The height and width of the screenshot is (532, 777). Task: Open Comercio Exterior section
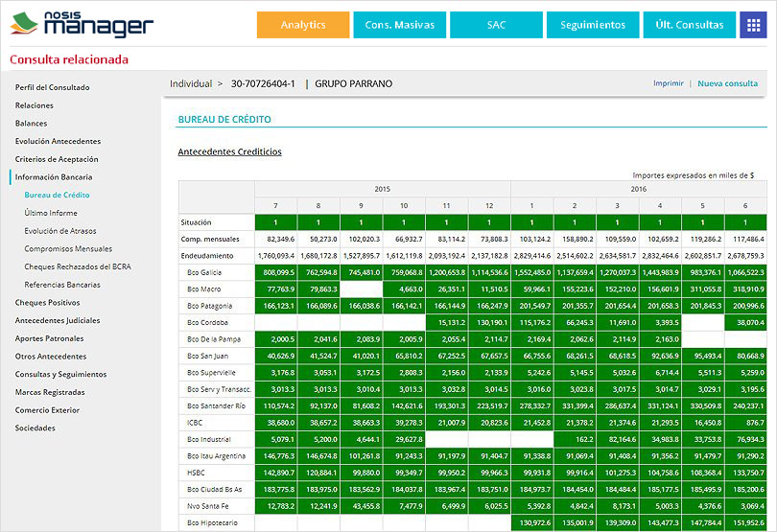pyautogui.click(x=47, y=410)
